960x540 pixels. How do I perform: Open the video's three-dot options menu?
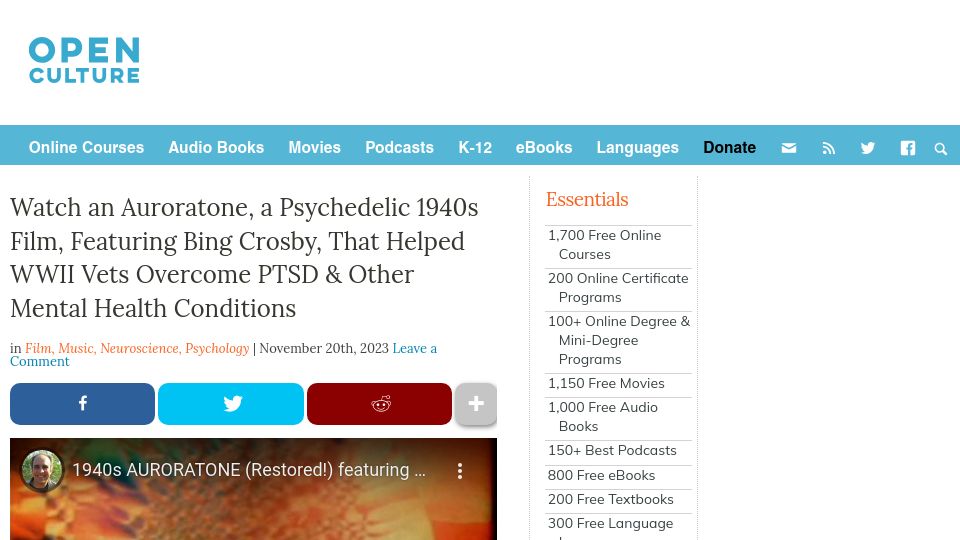(460, 470)
